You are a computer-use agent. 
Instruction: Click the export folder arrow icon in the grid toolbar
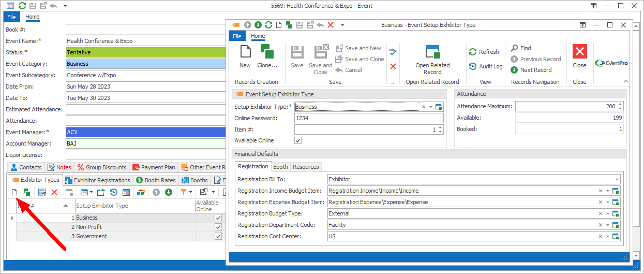pyautogui.click(x=101, y=192)
